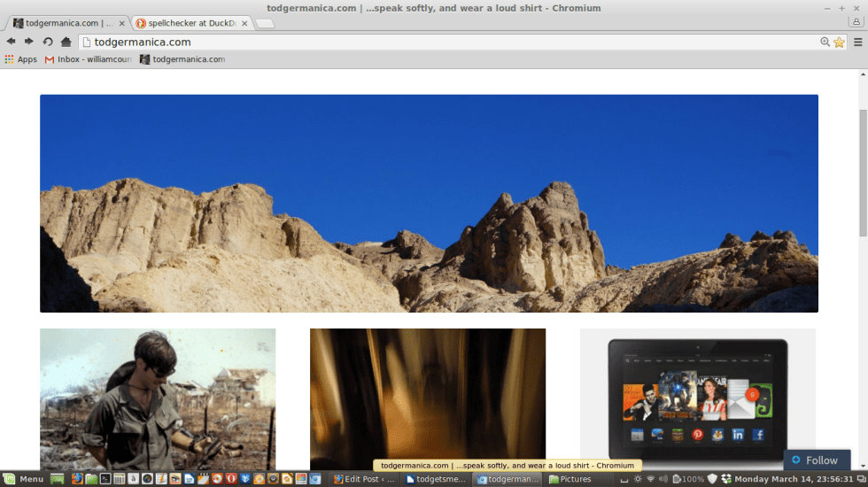The height and width of the screenshot is (487, 868).
Task: Open the soldier photo post thumbnail
Action: 158,399
